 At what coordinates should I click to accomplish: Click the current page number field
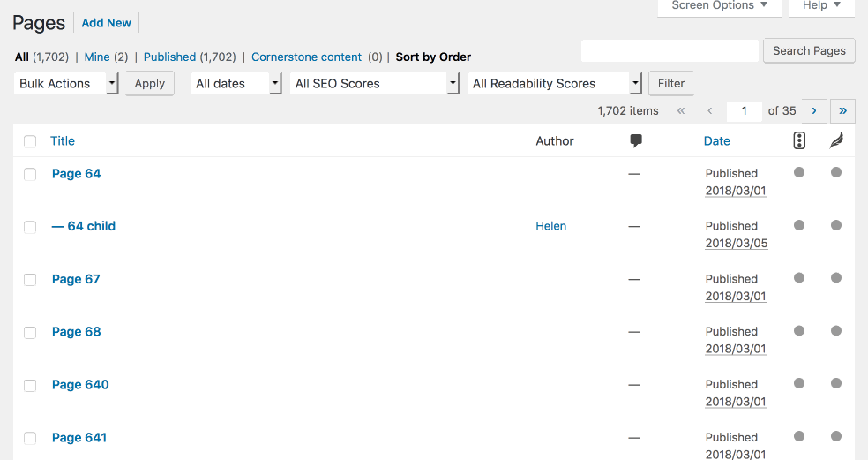744,111
